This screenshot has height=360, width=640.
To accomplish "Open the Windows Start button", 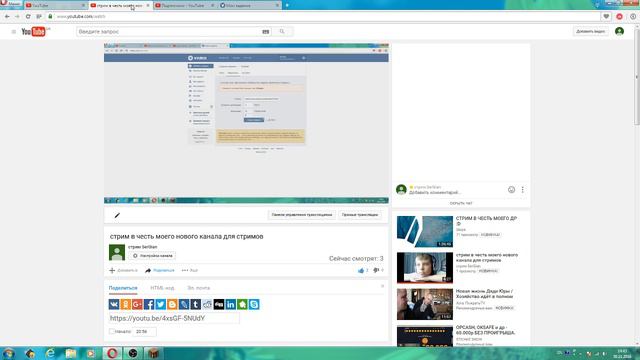I will click(x=9, y=353).
